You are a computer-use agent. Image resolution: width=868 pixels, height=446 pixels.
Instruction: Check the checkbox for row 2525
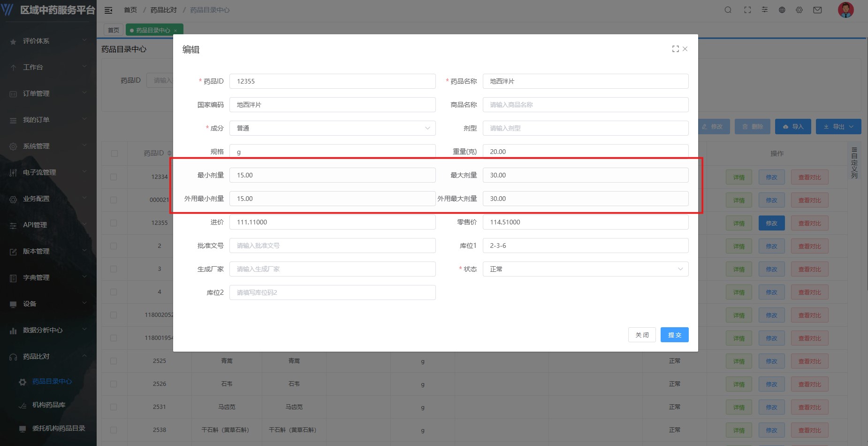coord(114,361)
